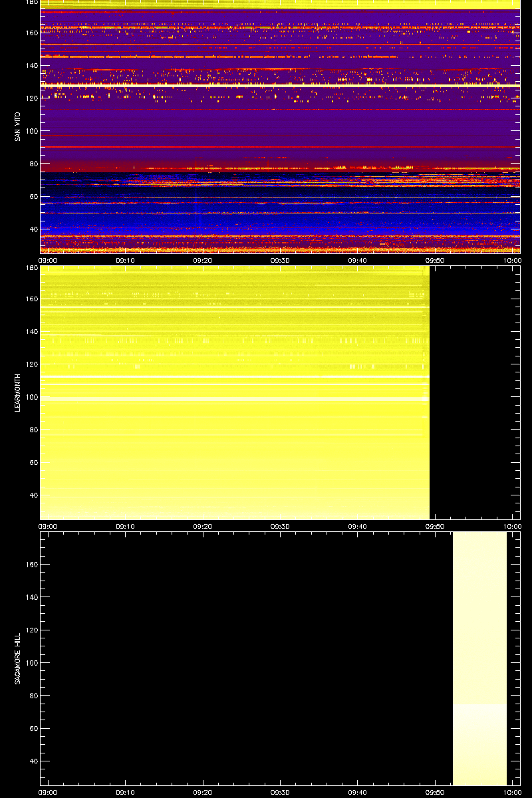The height and width of the screenshot is (798, 532).
Task: Choose 09:40 under the SAGAMORE HILL plot
Action: 358,793
